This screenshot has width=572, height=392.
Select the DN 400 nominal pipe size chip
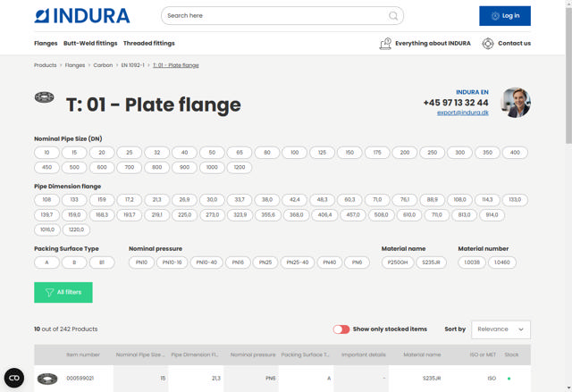(515, 153)
